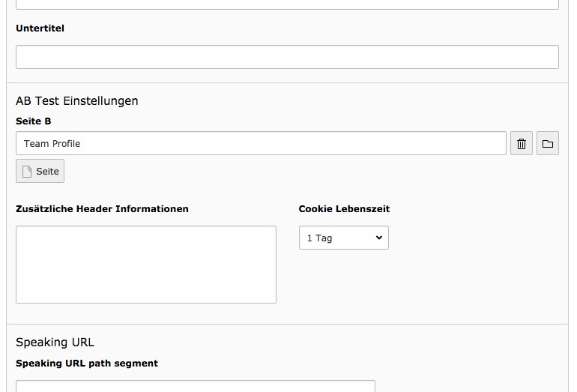Open the page browser folder icon
Image resolution: width=577 pixels, height=392 pixels.
pos(548,144)
